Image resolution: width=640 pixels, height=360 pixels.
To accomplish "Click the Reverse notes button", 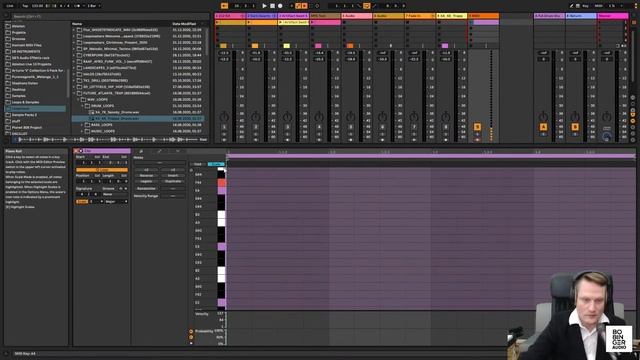I will [x=146, y=176].
